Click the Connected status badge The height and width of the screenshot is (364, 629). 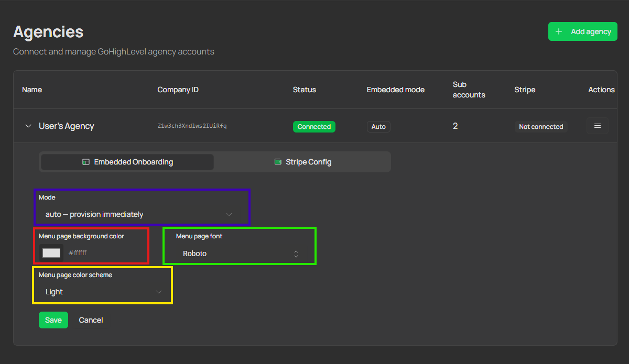pos(314,127)
